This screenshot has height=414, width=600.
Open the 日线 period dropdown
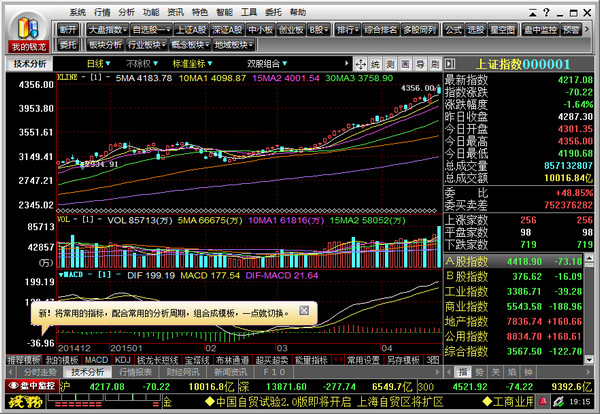click(x=99, y=64)
